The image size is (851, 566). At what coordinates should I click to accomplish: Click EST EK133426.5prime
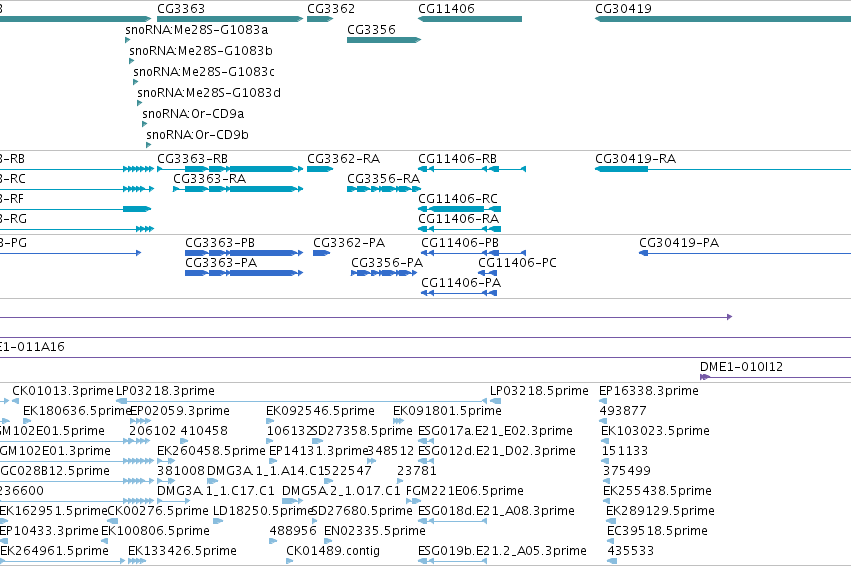point(182,551)
